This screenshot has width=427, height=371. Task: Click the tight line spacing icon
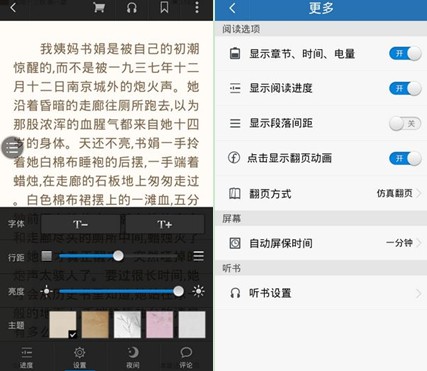coord(47,256)
